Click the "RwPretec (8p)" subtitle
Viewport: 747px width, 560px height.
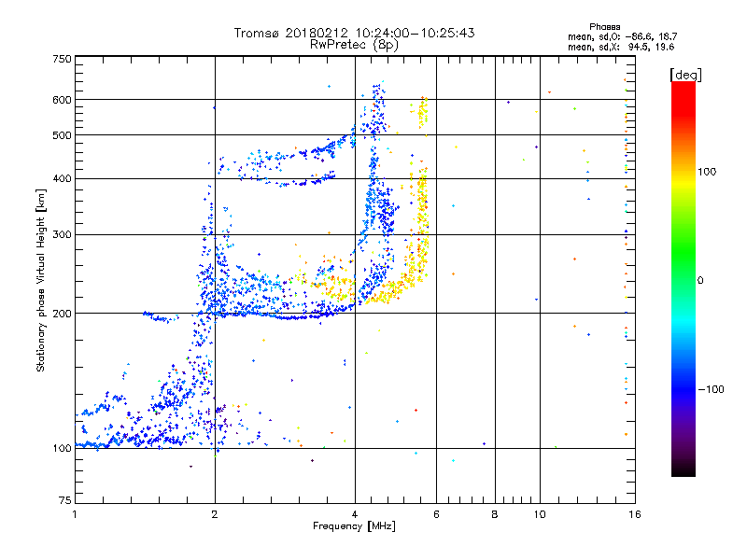pyautogui.click(x=354, y=45)
